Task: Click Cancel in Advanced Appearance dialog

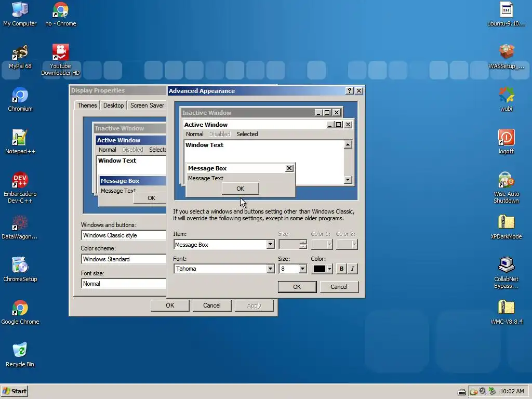Action: [339, 287]
